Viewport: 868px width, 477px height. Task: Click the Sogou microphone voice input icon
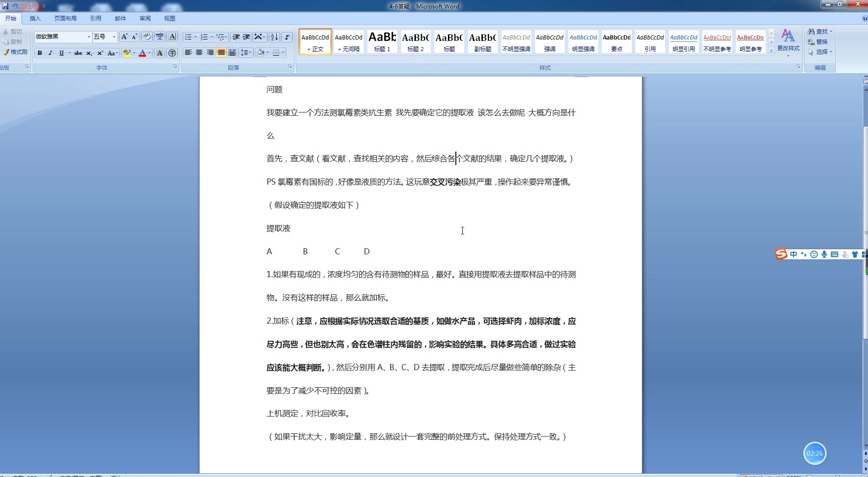click(824, 254)
